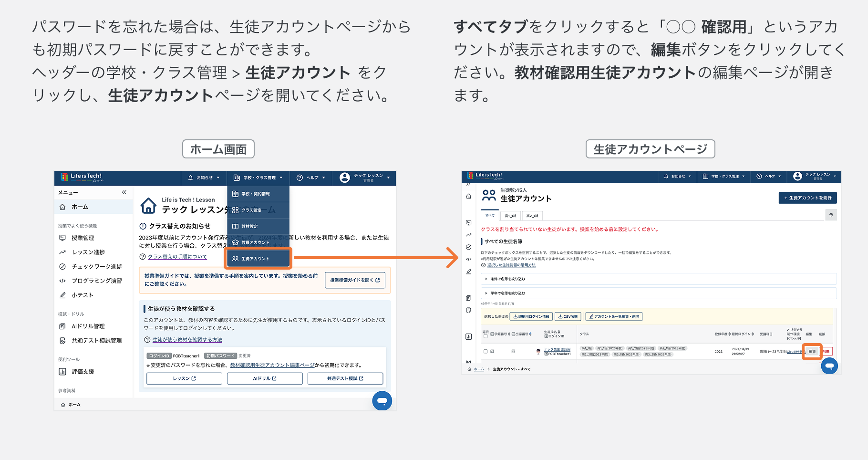The height and width of the screenshot is (460, 868).
Task: Click the bell icon on the student account page header
Action: click(666, 176)
